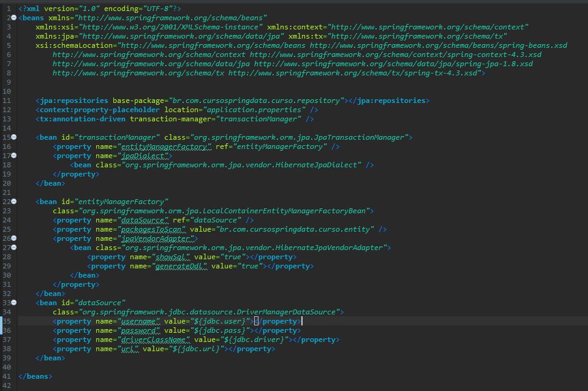Click the closing </beans> tag
The height and width of the screenshot is (391, 588).
click(36, 376)
